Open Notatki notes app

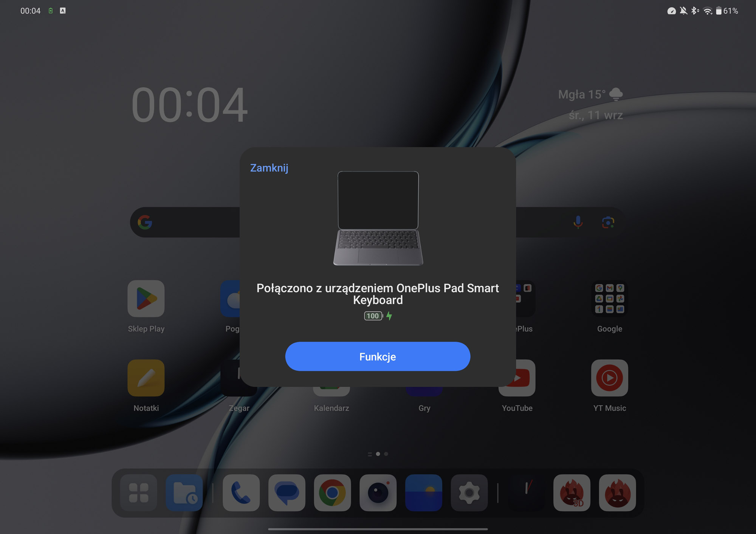(x=146, y=379)
